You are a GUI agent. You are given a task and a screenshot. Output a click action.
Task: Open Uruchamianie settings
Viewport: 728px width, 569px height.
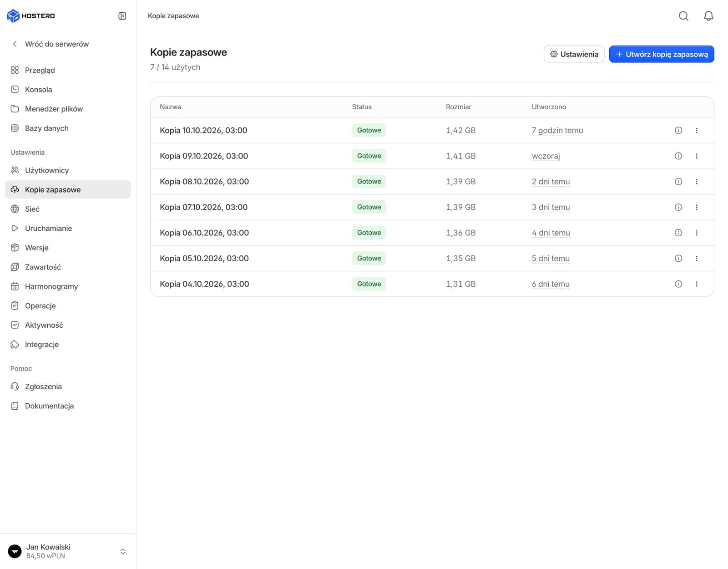click(68, 229)
